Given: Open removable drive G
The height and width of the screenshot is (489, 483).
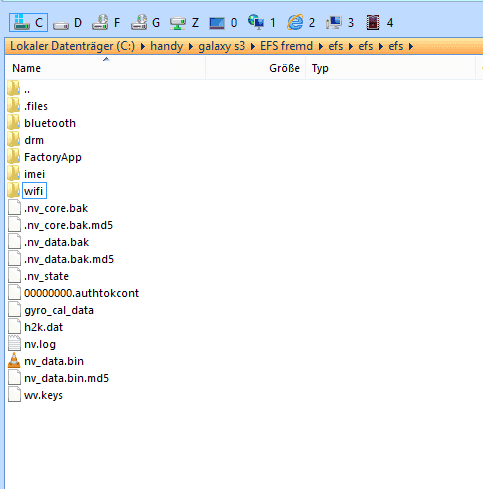Looking at the screenshot, I should pyautogui.click(x=145, y=23).
